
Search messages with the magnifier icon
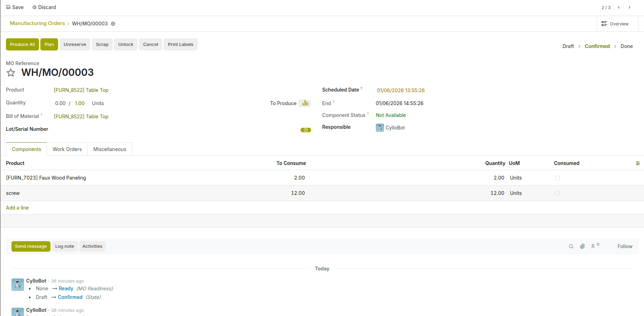coord(571,246)
